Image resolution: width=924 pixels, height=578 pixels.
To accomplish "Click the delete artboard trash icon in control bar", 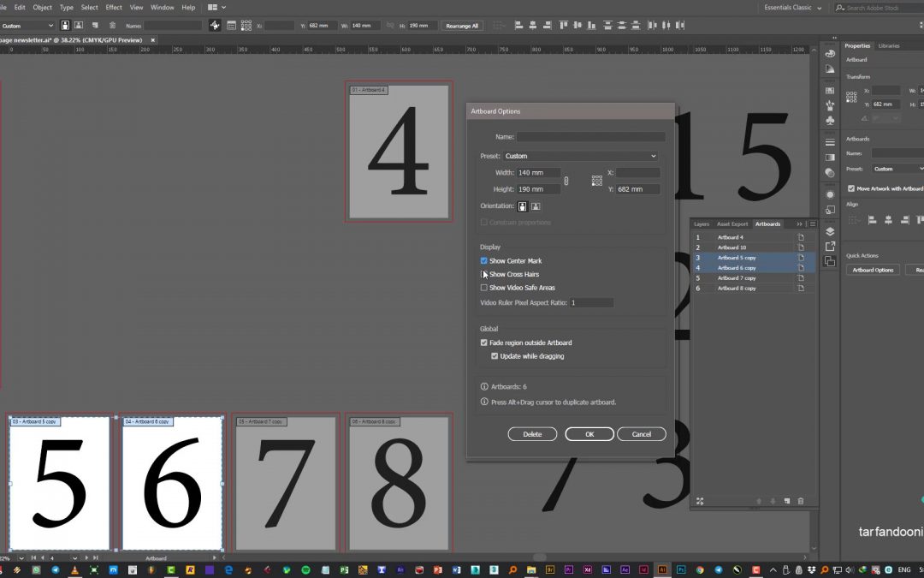I will pyautogui.click(x=112, y=26).
